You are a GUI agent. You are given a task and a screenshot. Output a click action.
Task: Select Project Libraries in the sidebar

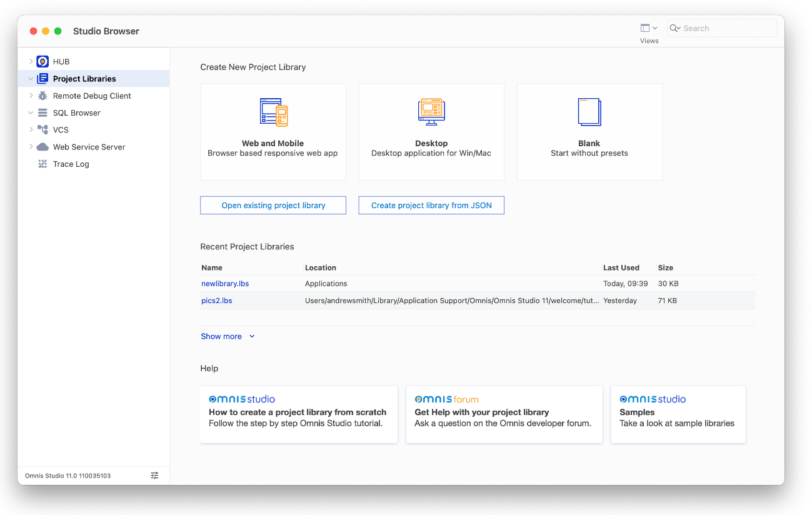84,79
